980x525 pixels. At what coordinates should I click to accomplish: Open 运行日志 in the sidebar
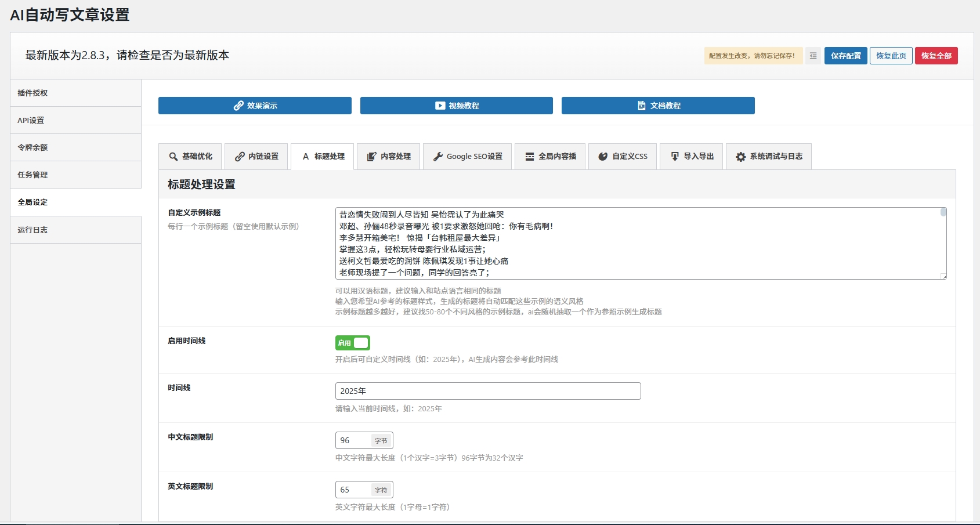(x=33, y=230)
